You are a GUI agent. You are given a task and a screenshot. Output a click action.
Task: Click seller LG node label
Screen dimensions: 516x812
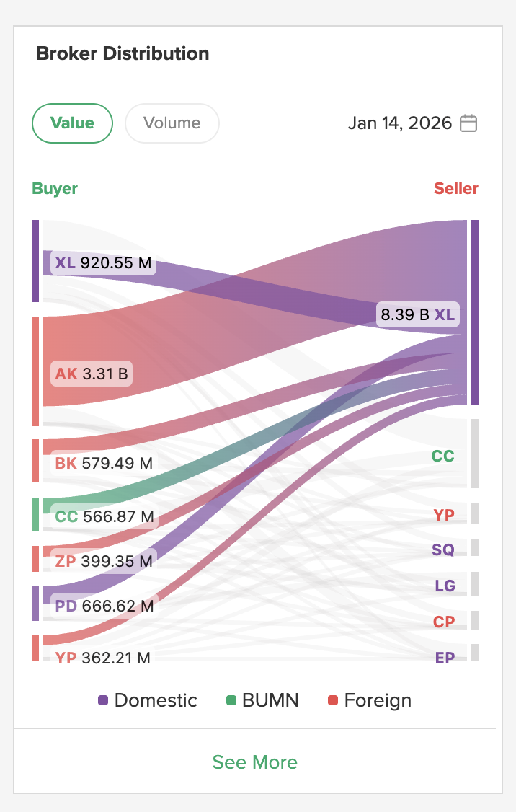coord(445,586)
